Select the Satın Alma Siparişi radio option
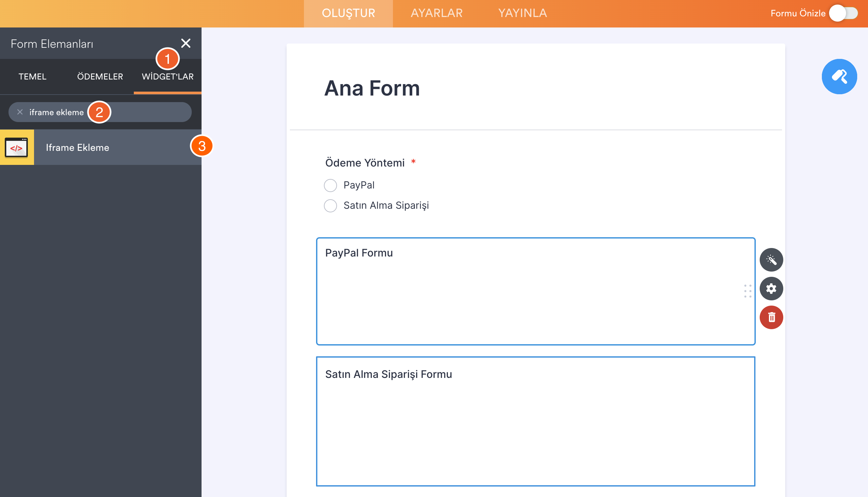 [330, 205]
